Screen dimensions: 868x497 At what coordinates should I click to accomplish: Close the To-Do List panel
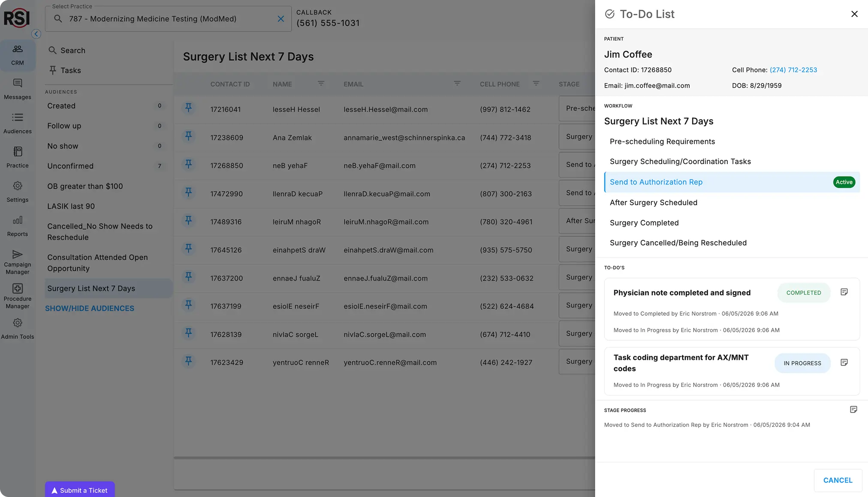854,14
